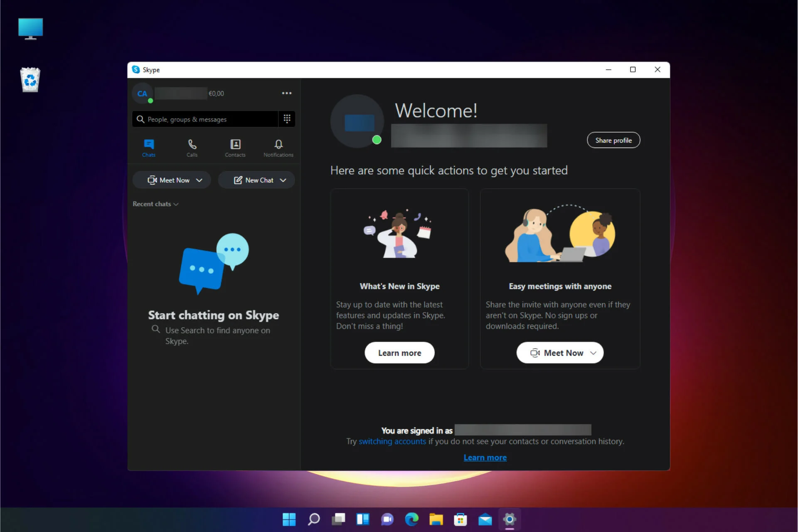The image size is (798, 532).
Task: Click the Skype logo in title bar
Action: coord(136,69)
